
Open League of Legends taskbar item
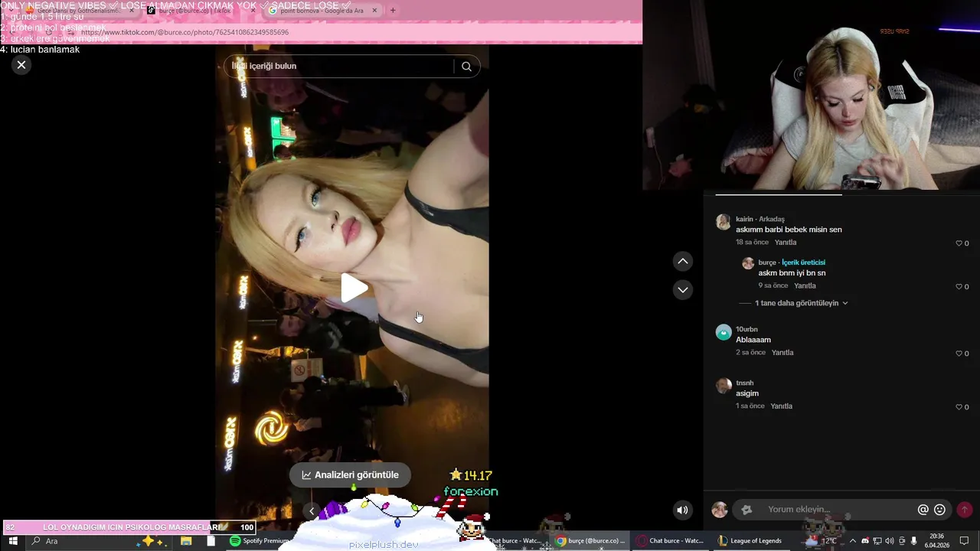tap(750, 541)
